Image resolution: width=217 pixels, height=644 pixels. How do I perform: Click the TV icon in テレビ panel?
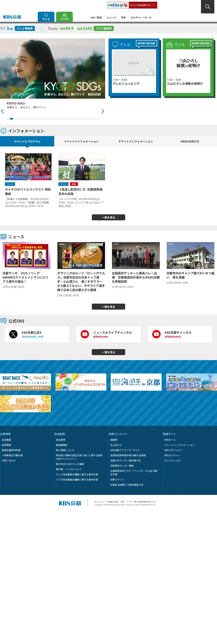coord(115,44)
